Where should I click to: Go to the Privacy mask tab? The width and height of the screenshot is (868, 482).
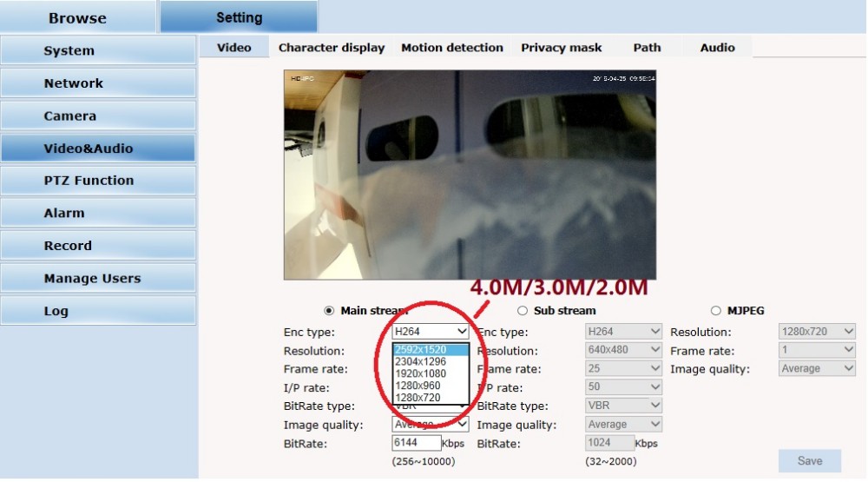click(561, 48)
